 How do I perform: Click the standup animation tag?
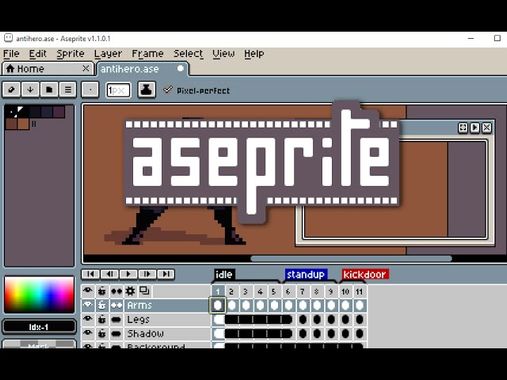306,274
